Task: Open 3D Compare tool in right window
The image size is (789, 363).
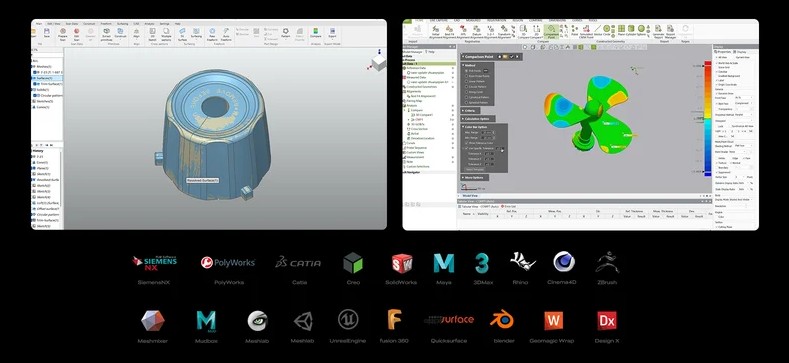Action: [x=523, y=32]
